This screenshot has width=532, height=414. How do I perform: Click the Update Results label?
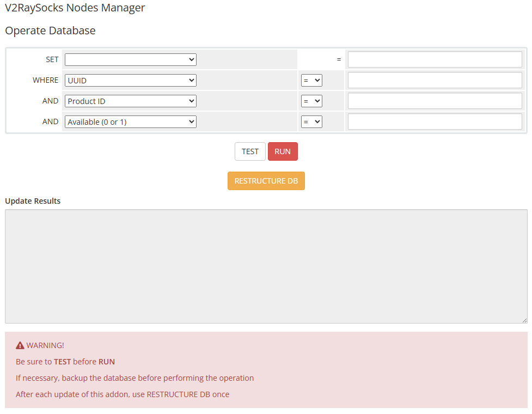[x=33, y=201]
